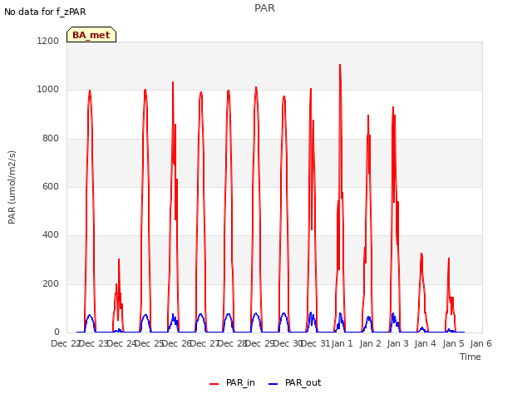
Task: Toggle the PAR_out legend entry
Action: (x=294, y=382)
